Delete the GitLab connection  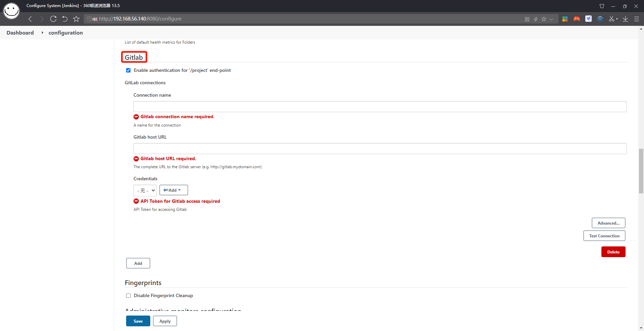613,252
